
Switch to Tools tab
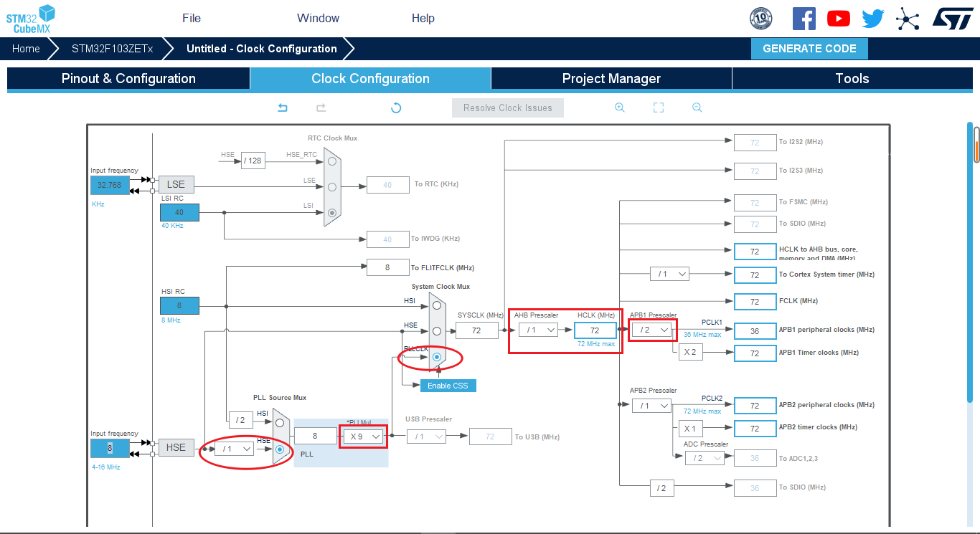pos(852,79)
